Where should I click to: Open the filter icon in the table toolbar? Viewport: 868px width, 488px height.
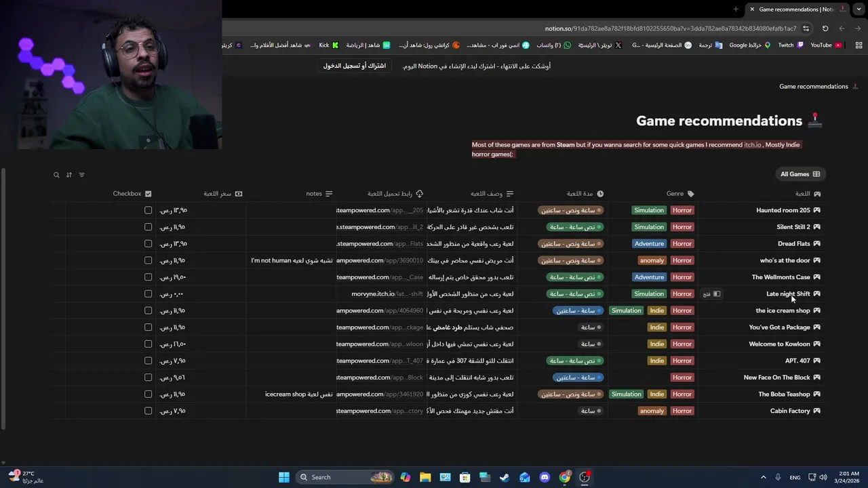click(82, 175)
